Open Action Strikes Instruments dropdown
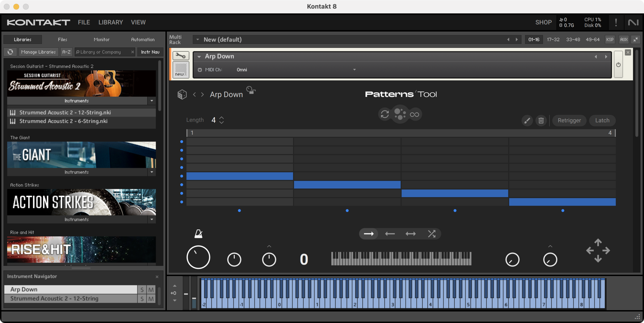 tap(152, 220)
